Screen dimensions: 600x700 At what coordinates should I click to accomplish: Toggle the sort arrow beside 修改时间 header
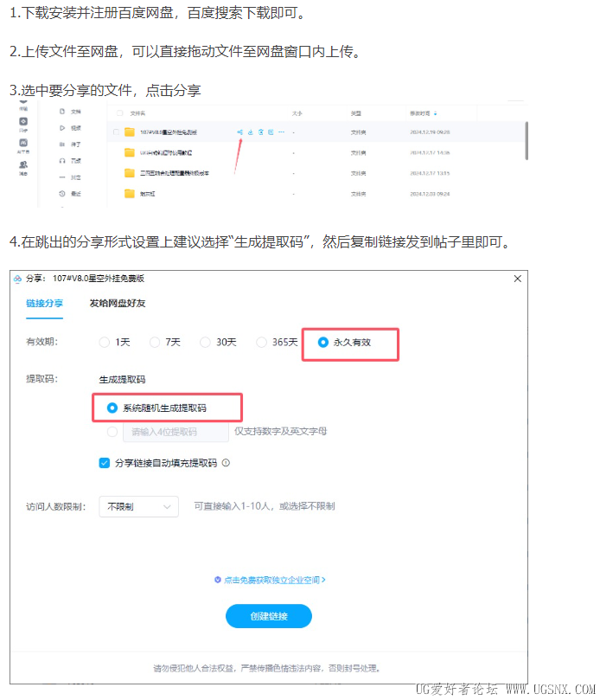(x=436, y=113)
